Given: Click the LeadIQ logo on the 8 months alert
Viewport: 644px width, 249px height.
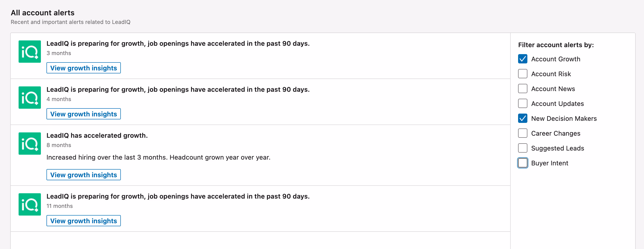Looking at the screenshot, I should tap(30, 144).
